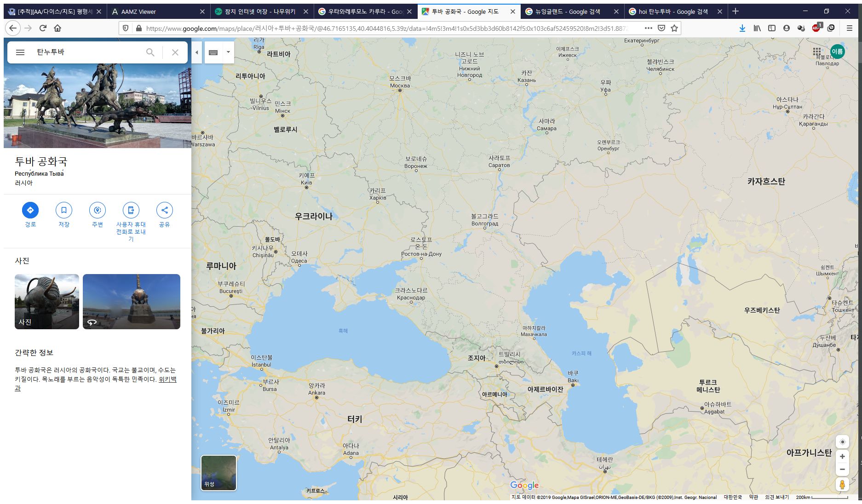The image size is (862, 504).
Task: Open the Google Maps hamburger menu
Action: 20,52
